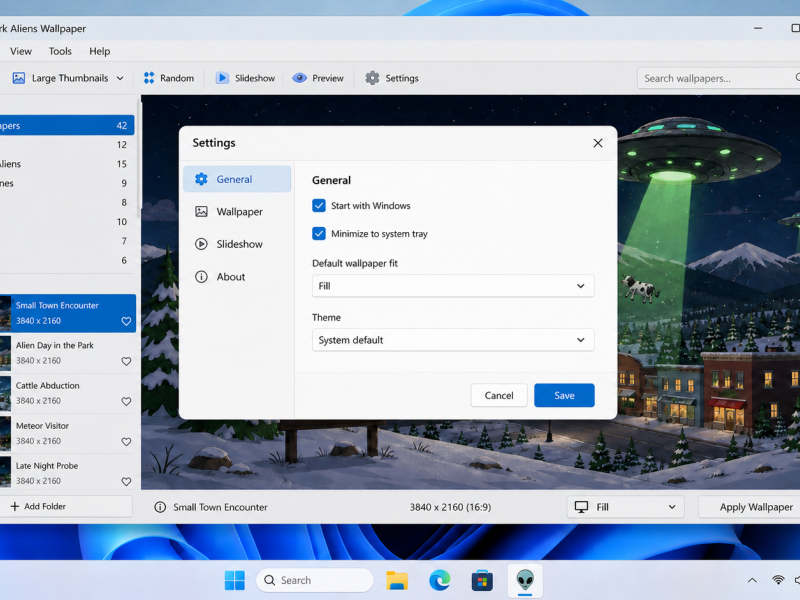Favorite Cattle Abduction using heart icon
Image resolution: width=800 pixels, height=600 pixels.
click(x=127, y=402)
